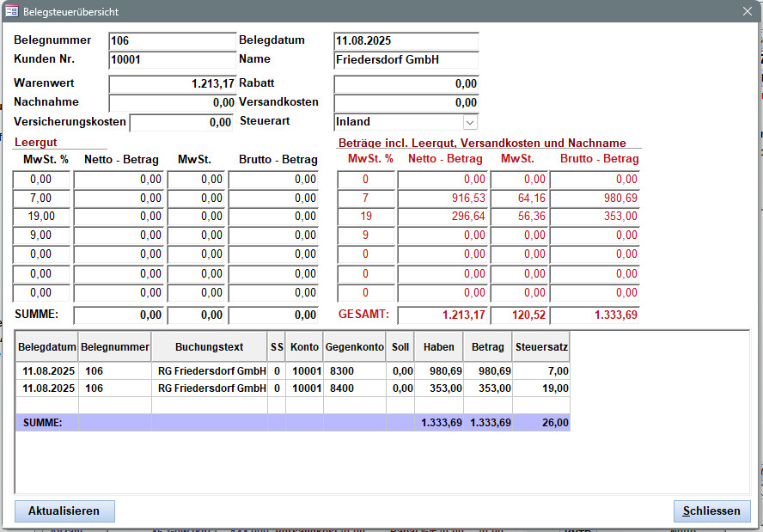763x532 pixels.
Task: Open the Steuerart dropdown arrow
Action: click(x=469, y=122)
